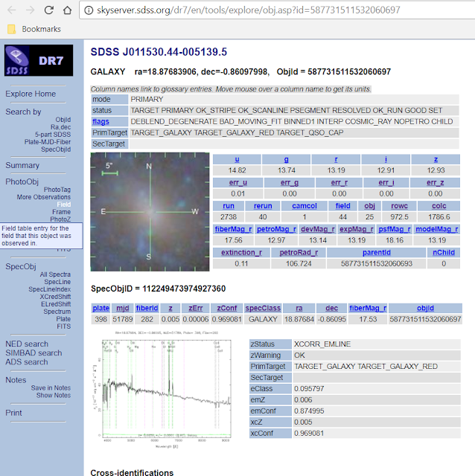Screen dimensions: 475x476
Task: Open the PhotoZ link
Action: click(x=60, y=219)
